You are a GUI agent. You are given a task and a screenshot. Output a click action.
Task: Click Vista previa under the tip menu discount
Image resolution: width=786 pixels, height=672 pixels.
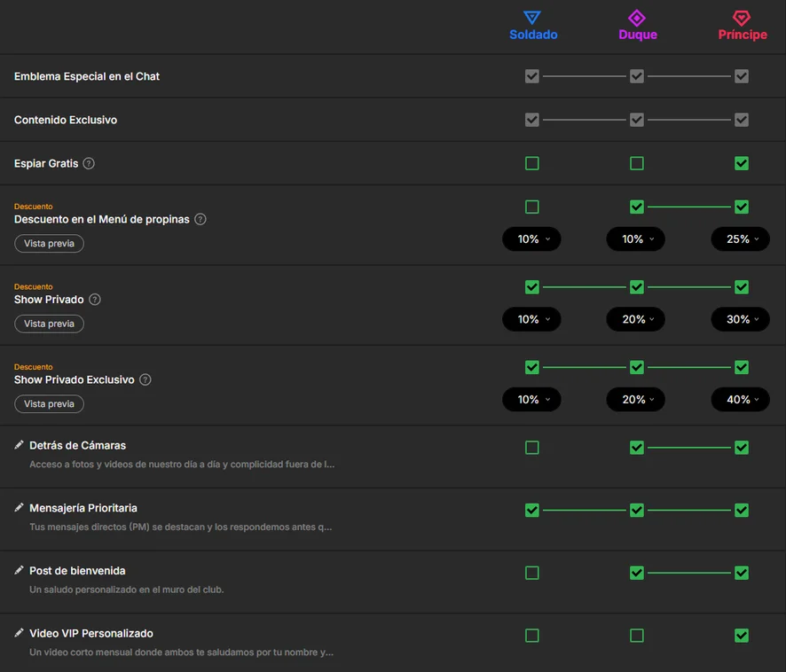click(49, 244)
